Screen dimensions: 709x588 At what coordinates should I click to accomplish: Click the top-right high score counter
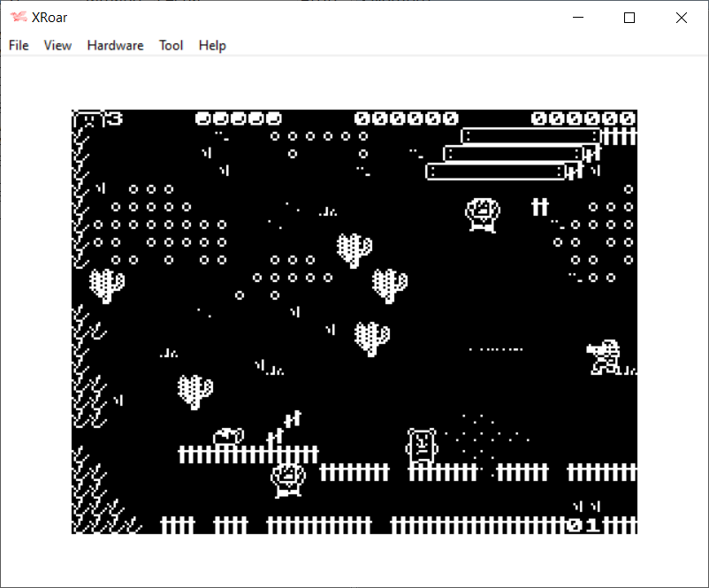(583, 118)
